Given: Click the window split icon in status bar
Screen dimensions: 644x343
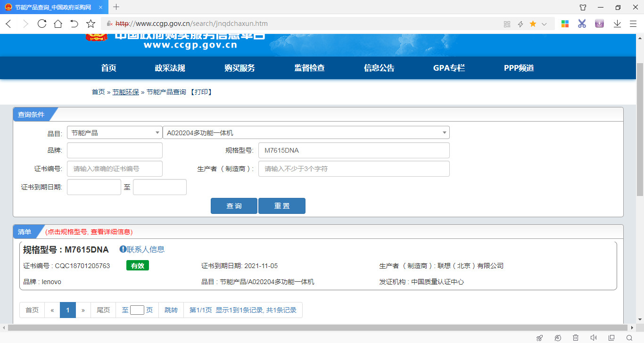Looking at the screenshot, I should [x=611, y=337].
